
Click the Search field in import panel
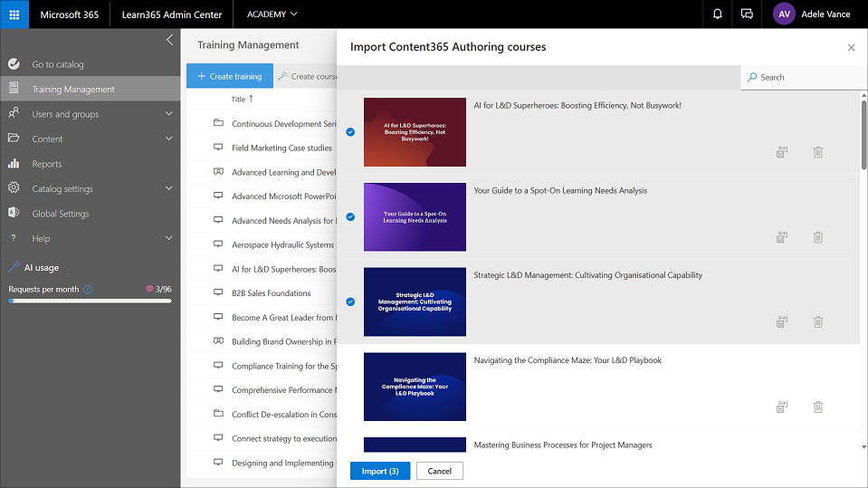point(801,77)
